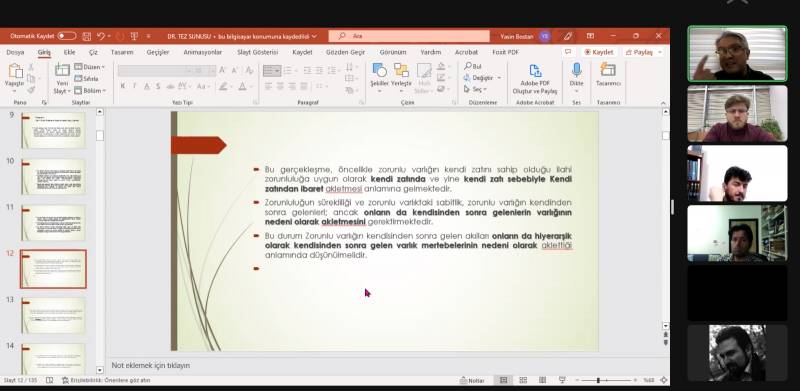Open the Animasyonlar ribbon tab
Viewport: 800px width, 391px height.
203,52
